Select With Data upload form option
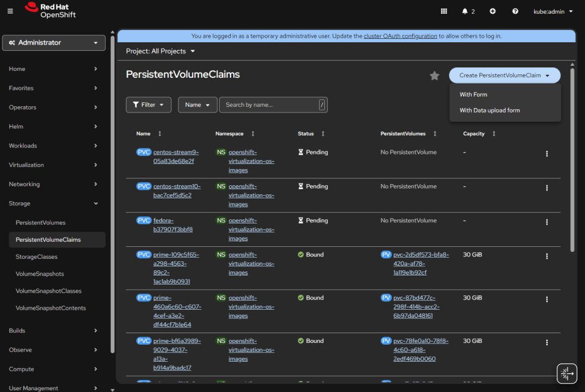 click(490, 110)
